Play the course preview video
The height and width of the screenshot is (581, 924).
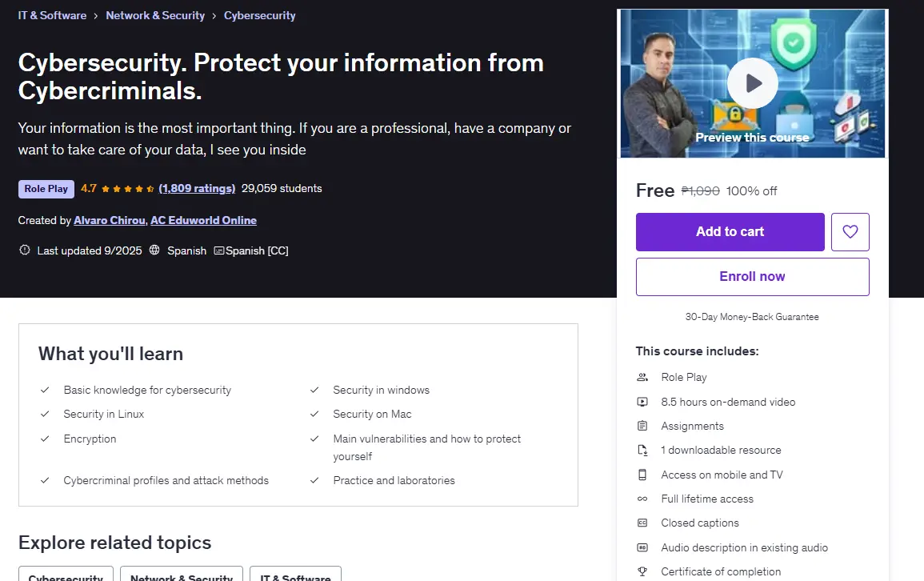(752, 83)
